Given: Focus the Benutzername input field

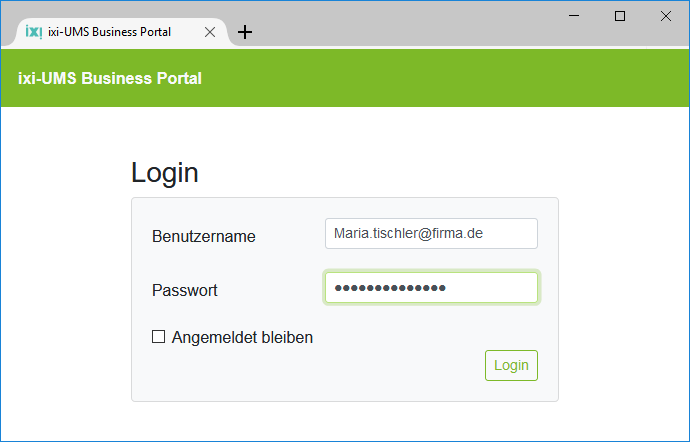Looking at the screenshot, I should [x=431, y=233].
